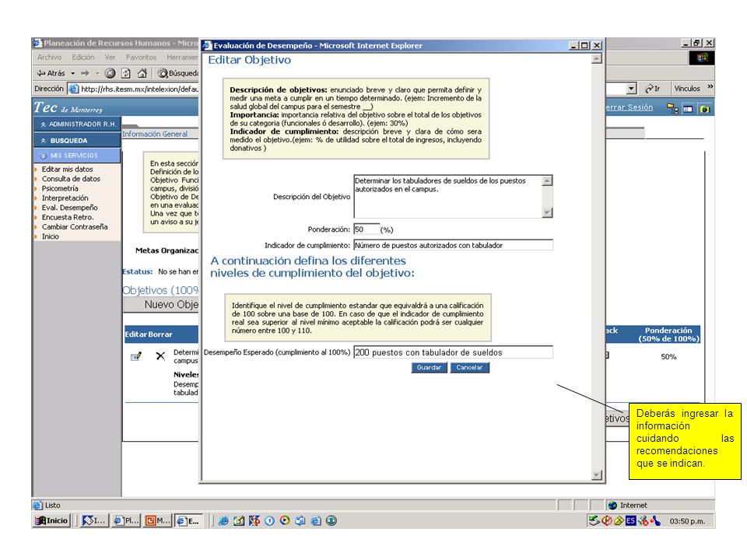Screen dimensions: 747x560
Task: Click the media player quick launch icon
Action: [x=285, y=520]
